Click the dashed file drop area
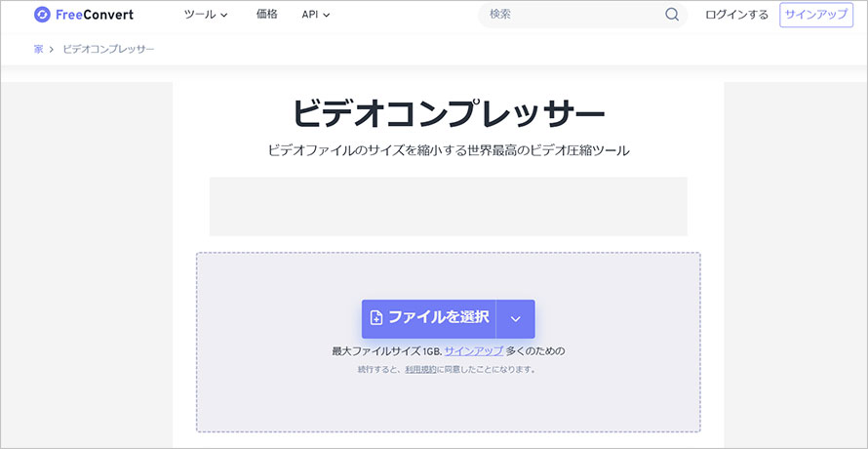 tap(449, 342)
